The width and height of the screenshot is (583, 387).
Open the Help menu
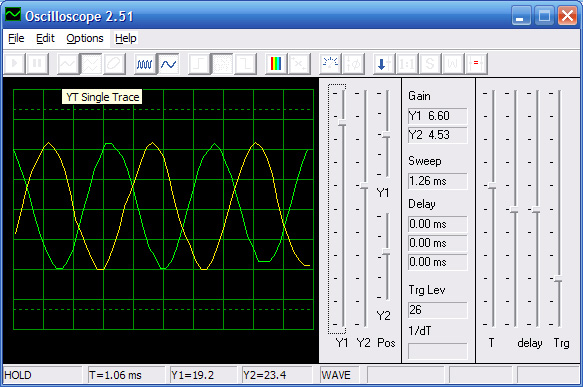tap(126, 38)
